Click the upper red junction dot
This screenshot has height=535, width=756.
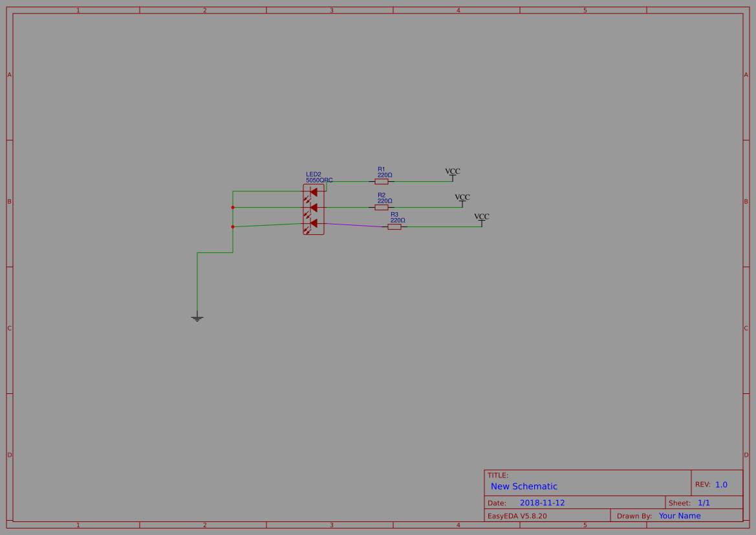click(232, 207)
